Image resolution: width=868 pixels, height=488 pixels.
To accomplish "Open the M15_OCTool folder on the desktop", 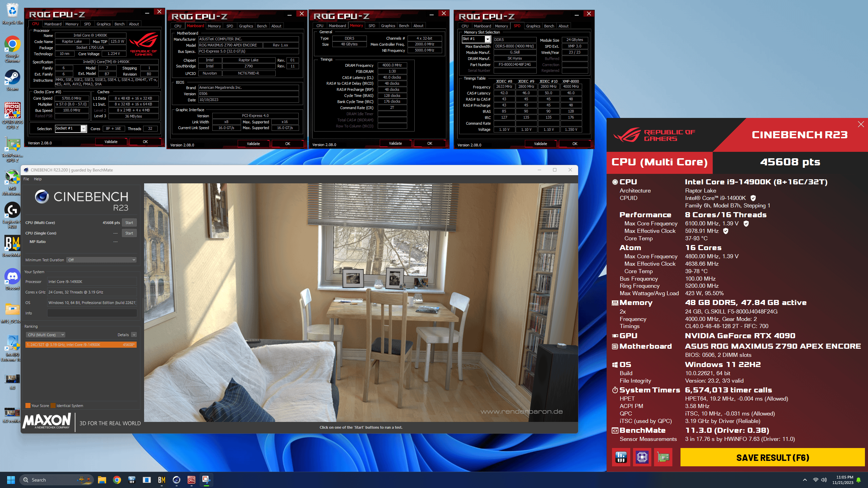I will (12, 312).
